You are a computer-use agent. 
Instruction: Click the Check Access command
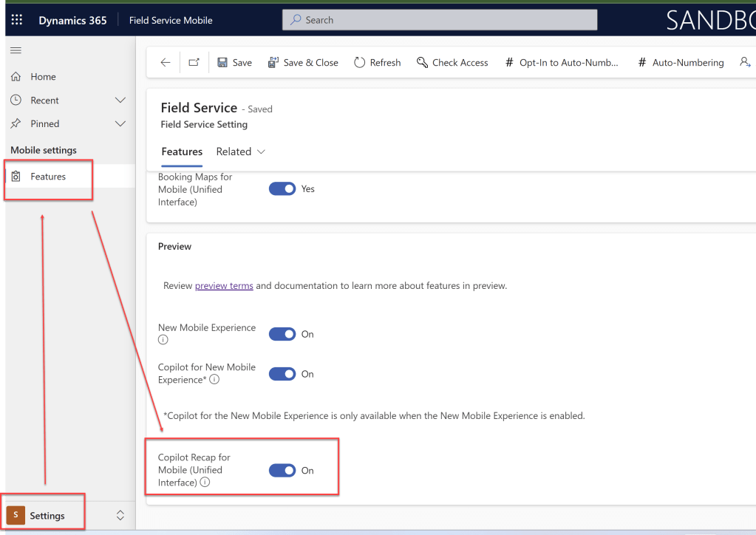(452, 63)
